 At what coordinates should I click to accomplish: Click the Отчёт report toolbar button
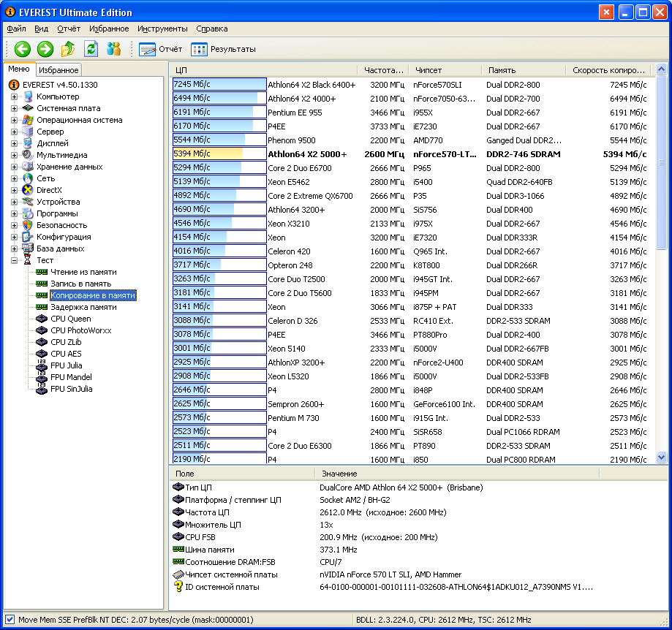pyautogui.click(x=161, y=49)
